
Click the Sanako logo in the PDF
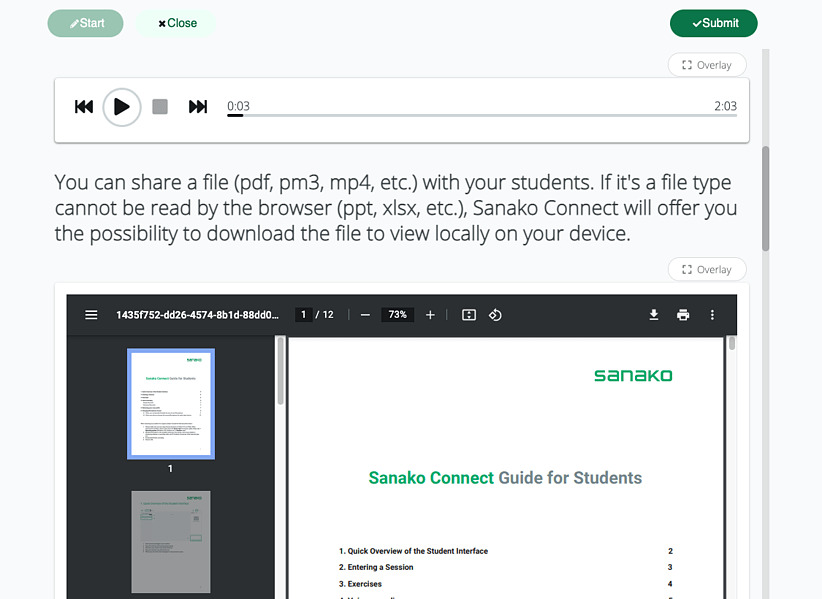[x=633, y=375]
